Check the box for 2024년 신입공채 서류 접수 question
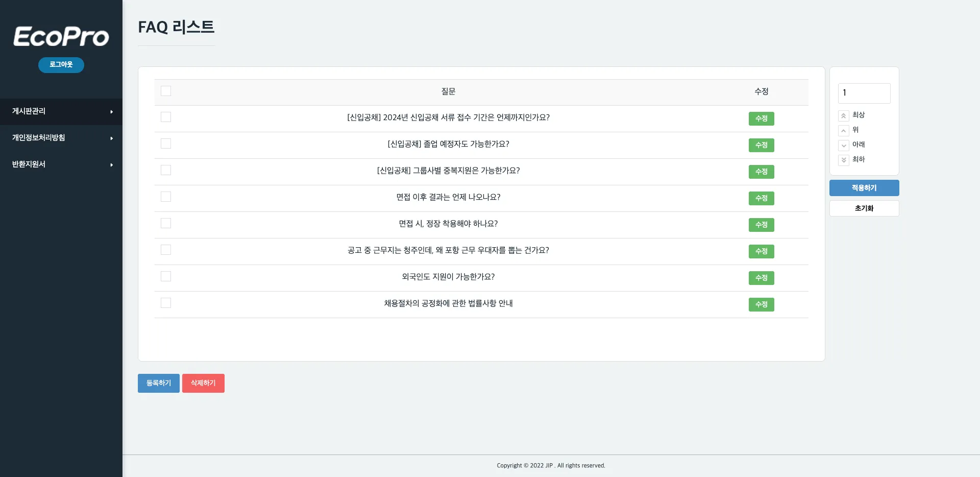This screenshot has width=980, height=477. [166, 117]
